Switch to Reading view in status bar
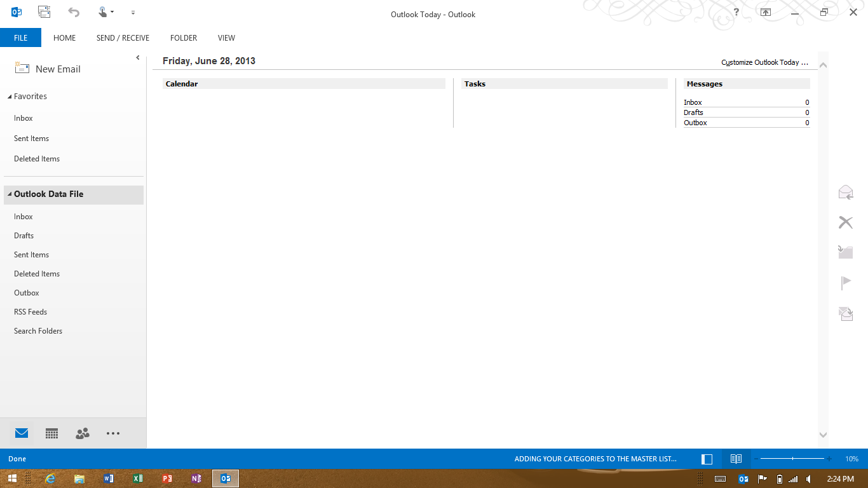This screenshot has height=488, width=868. [x=736, y=459]
